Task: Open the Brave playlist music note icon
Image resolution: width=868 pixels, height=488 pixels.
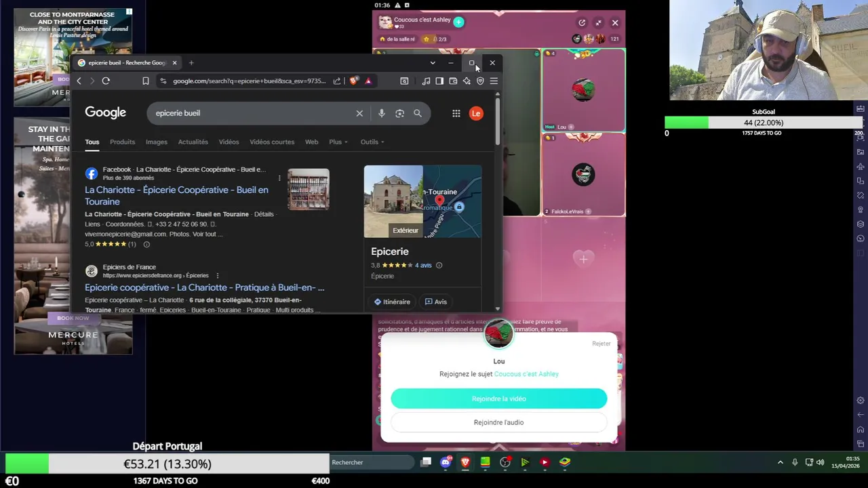Action: (x=426, y=81)
